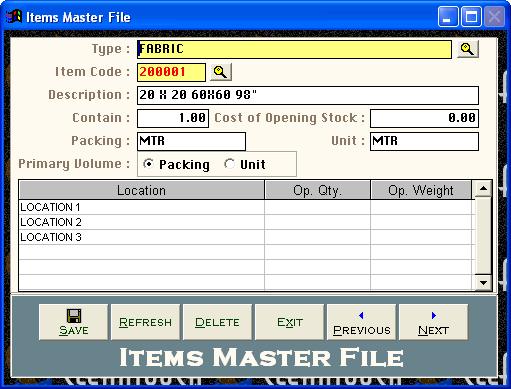Select the Packing primary volume option
This screenshot has height=389, width=511.
[x=176, y=164]
